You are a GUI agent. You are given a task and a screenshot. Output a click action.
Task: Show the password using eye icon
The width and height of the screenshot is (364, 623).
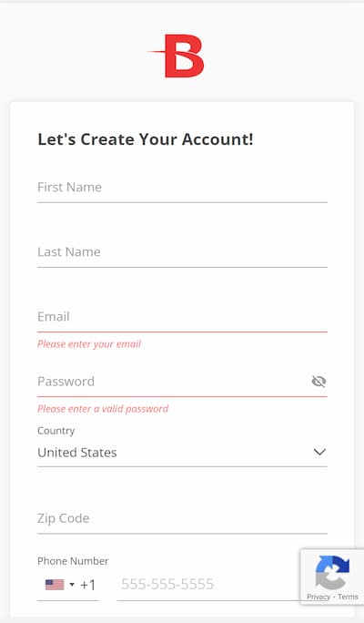318,382
